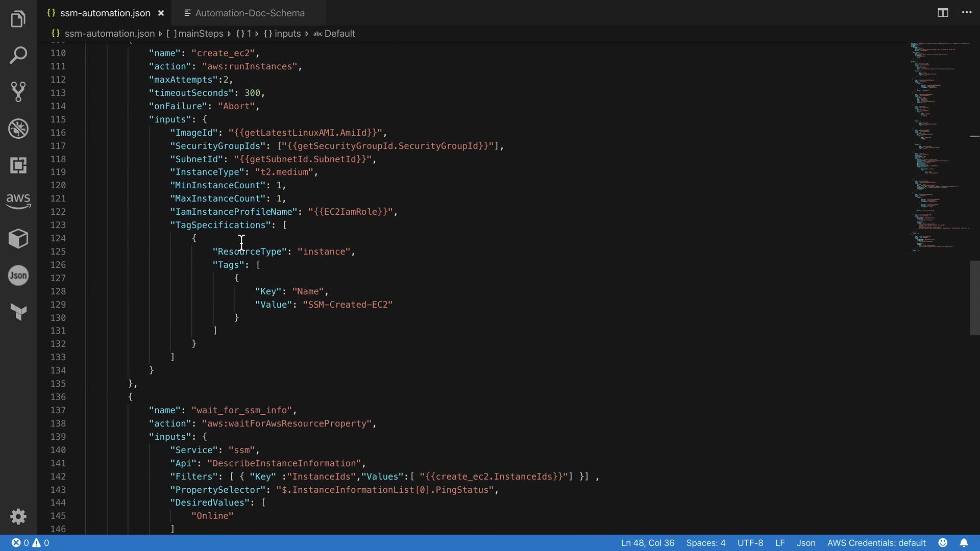Image resolution: width=980 pixels, height=551 pixels.
Task: Open the Search view in activity bar
Action: tap(18, 55)
